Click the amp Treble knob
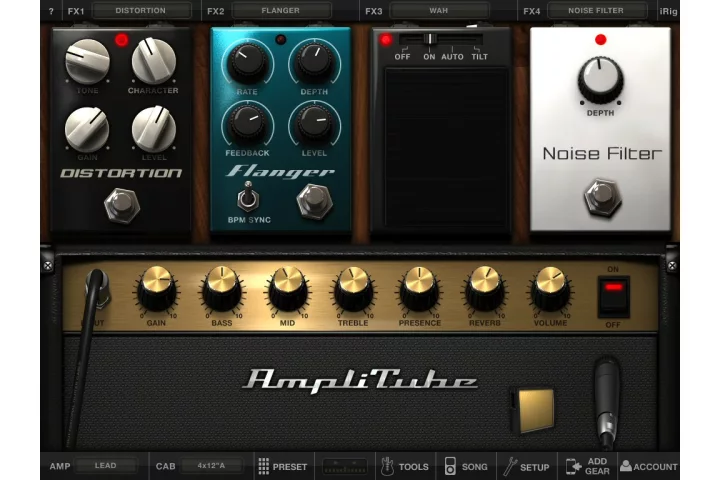720x480 pixels. 353,288
